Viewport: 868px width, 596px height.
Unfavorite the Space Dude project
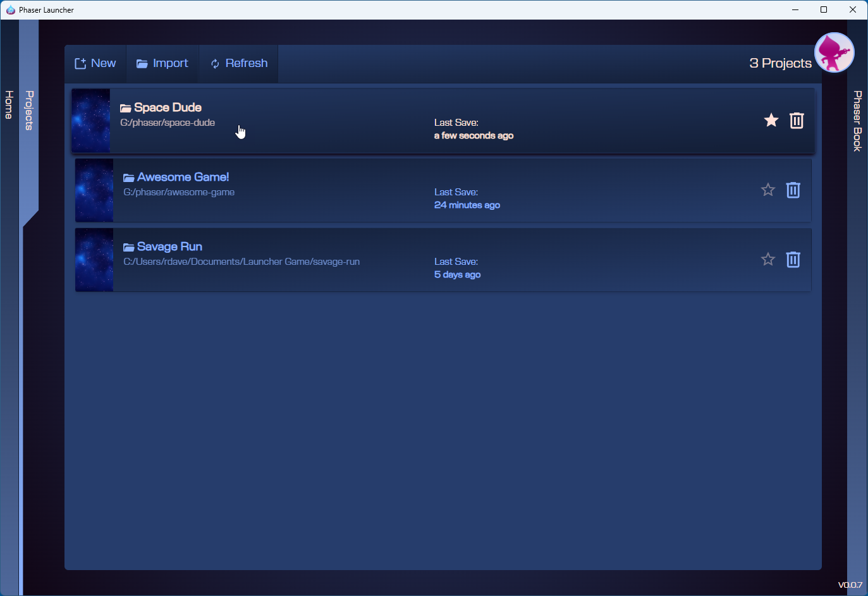771,119
